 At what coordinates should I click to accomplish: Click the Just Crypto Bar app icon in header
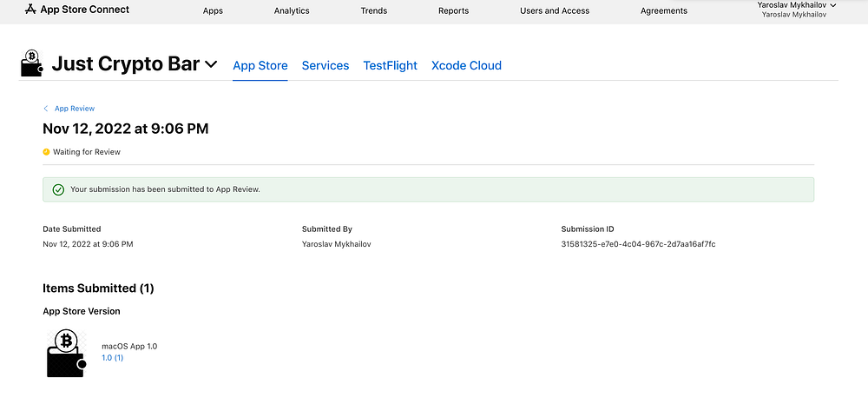coord(32,64)
